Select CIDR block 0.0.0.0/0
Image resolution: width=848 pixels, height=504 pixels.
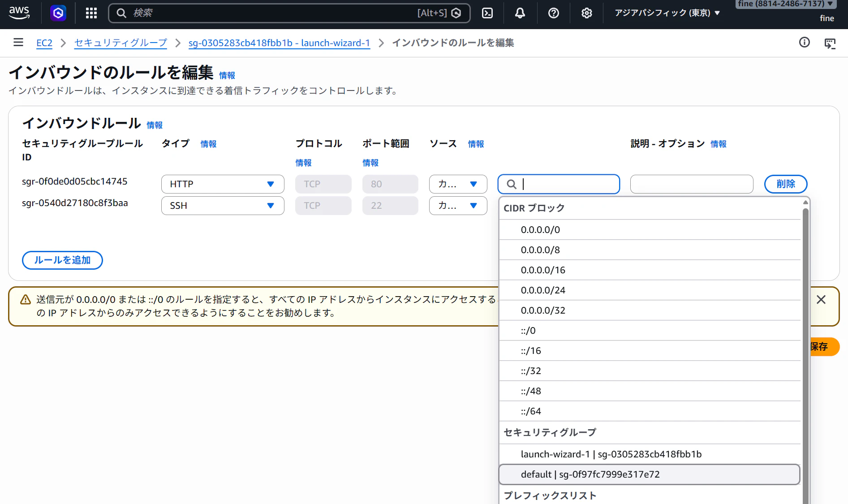(x=650, y=230)
